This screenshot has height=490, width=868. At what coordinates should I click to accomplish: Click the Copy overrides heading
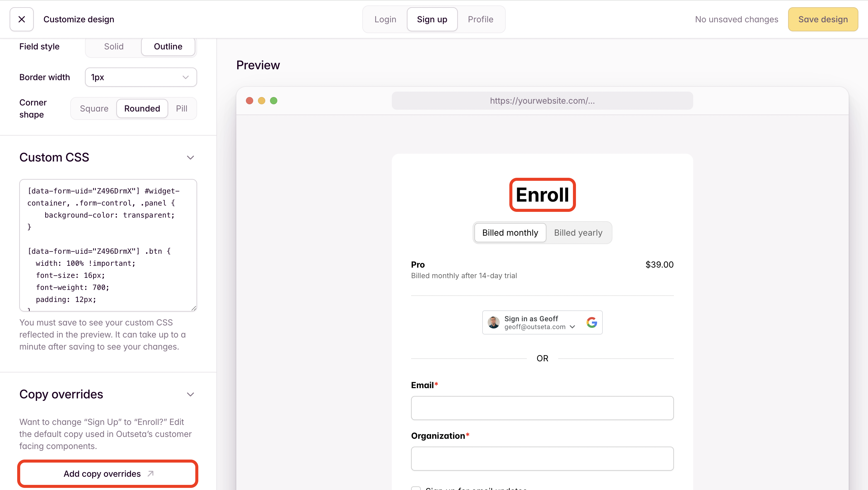click(61, 394)
